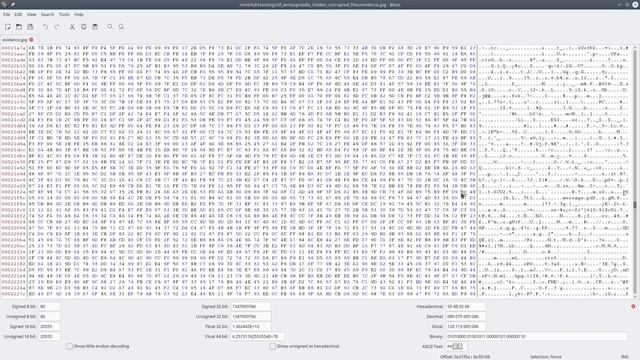Open the Search menu
The image size is (640, 360).
point(47,14)
